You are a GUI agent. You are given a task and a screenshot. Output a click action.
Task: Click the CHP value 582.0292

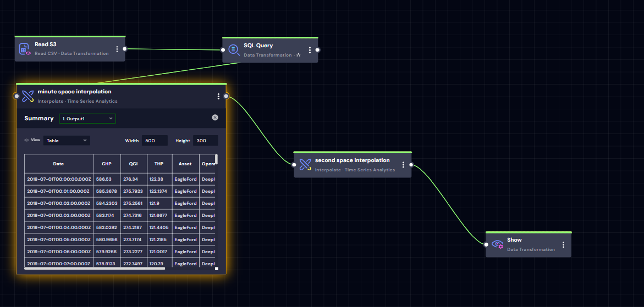pyautogui.click(x=107, y=227)
